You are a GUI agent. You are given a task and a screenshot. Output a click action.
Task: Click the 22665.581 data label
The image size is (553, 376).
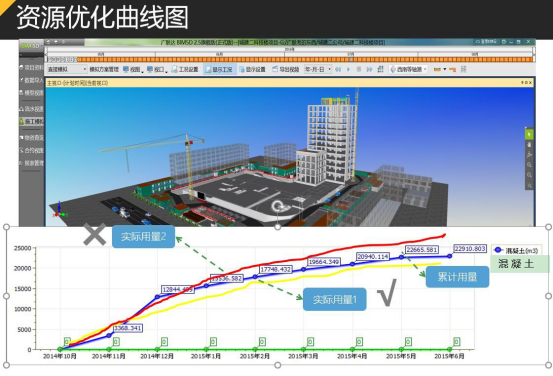422,250
